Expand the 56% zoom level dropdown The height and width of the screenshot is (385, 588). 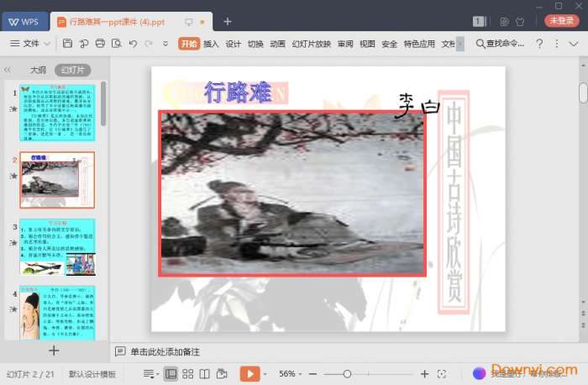(x=291, y=373)
